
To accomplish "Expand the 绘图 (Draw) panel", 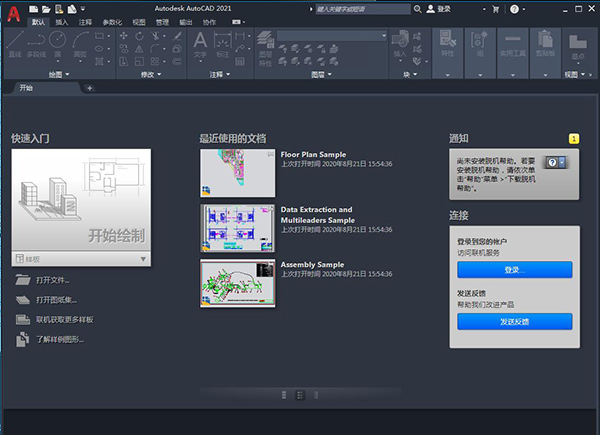I will click(x=59, y=74).
